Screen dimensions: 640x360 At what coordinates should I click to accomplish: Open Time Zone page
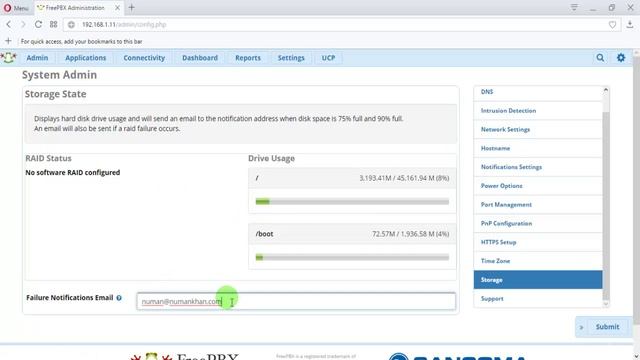click(x=538, y=261)
